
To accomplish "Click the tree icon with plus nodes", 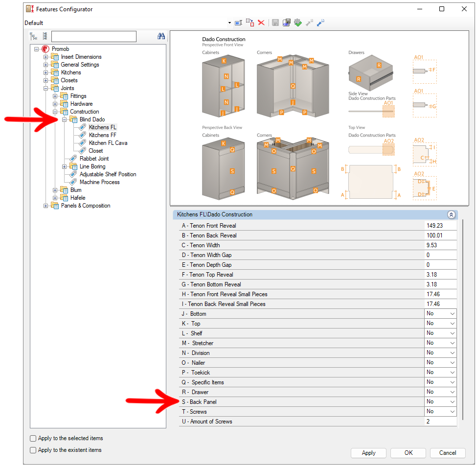I will (45, 36).
